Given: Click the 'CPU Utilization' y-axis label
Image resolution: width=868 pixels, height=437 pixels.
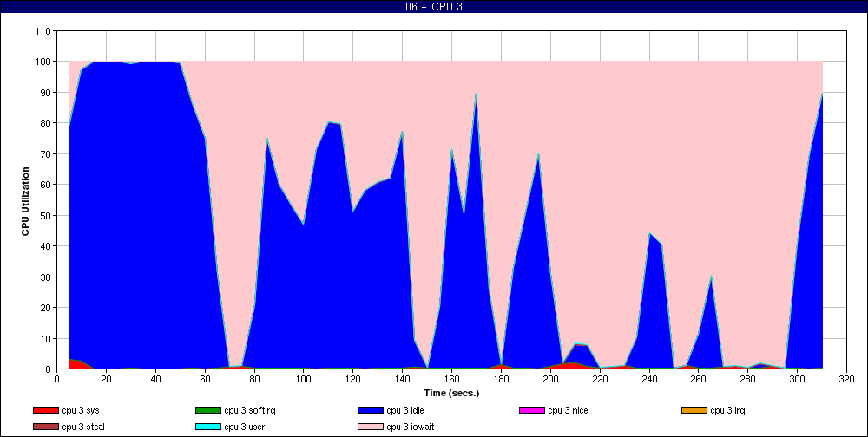Looking at the screenshot, I should pos(25,201).
